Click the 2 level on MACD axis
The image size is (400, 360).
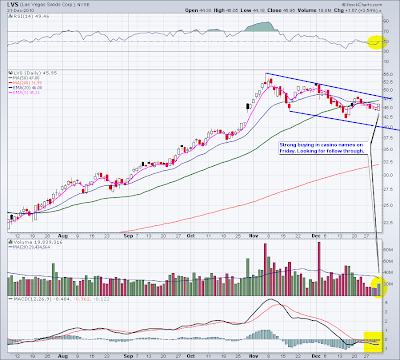(386, 321)
